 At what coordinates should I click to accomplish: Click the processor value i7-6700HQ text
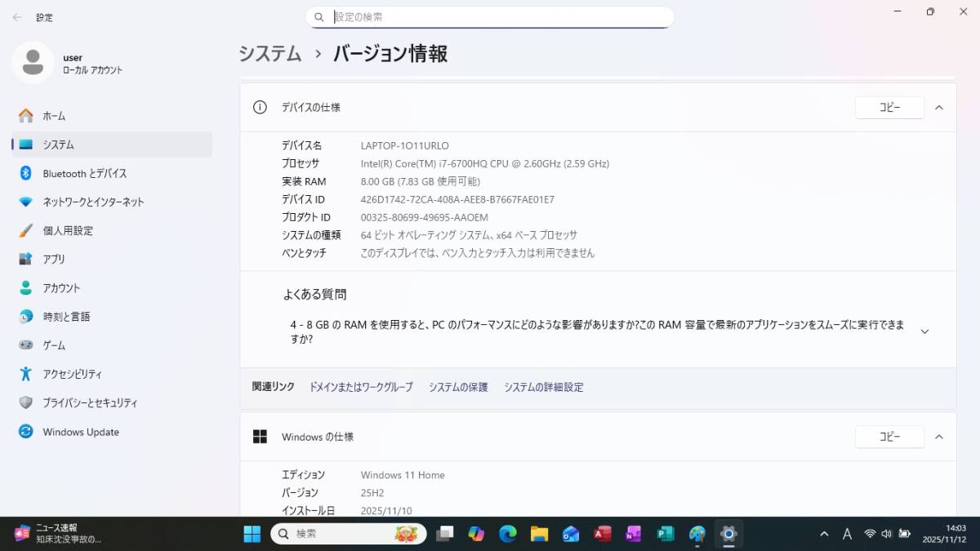pyautogui.click(x=485, y=163)
